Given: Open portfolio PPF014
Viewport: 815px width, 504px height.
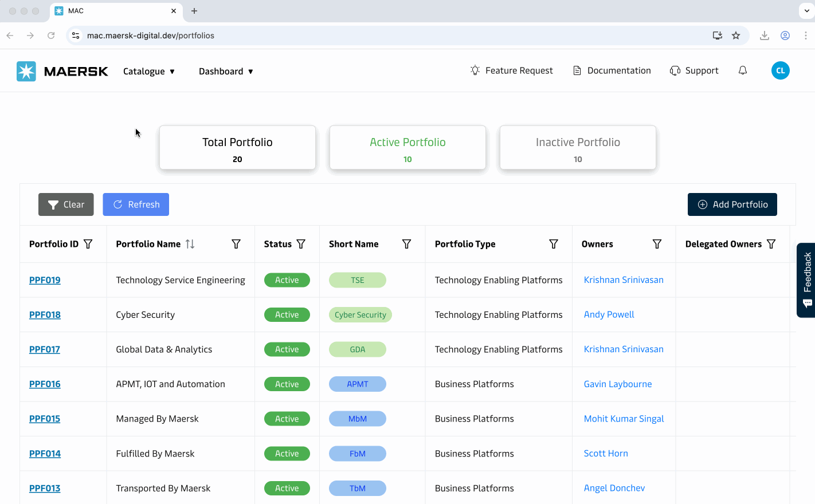Looking at the screenshot, I should pos(45,454).
